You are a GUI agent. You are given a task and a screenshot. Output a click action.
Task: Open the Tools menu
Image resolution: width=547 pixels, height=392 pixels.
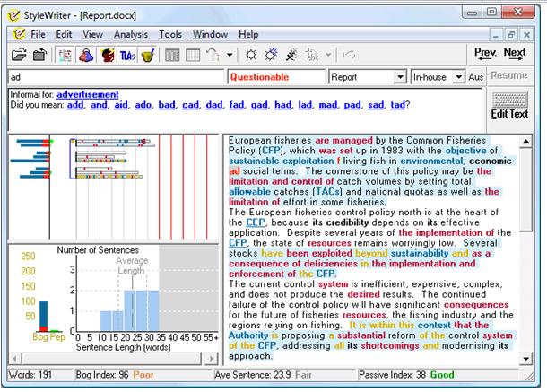tap(170, 35)
